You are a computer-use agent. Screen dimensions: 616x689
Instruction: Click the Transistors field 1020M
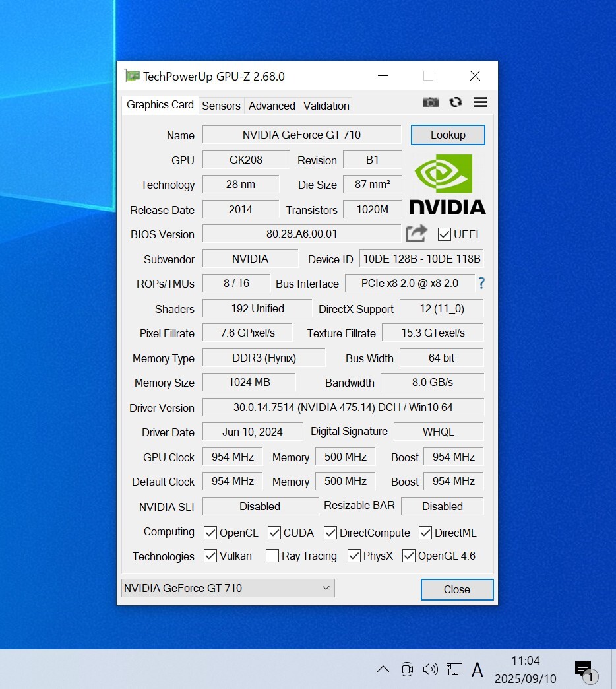(373, 209)
